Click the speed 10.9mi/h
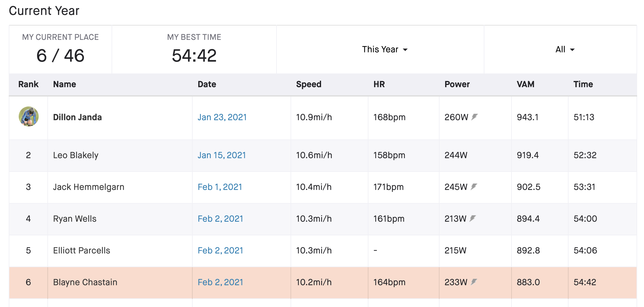 point(314,117)
